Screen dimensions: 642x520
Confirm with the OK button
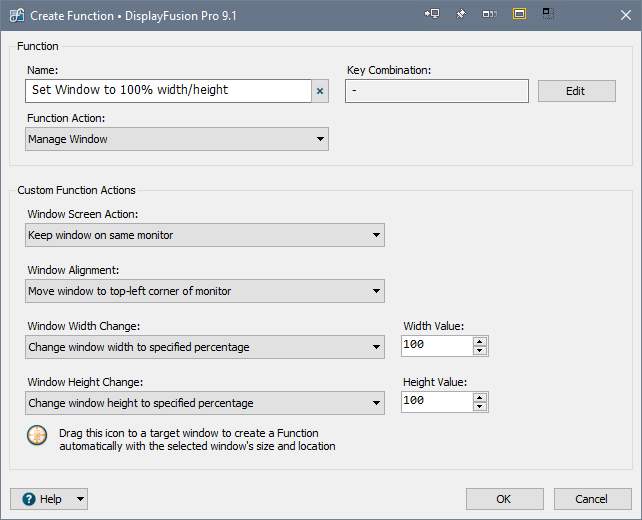pos(504,499)
